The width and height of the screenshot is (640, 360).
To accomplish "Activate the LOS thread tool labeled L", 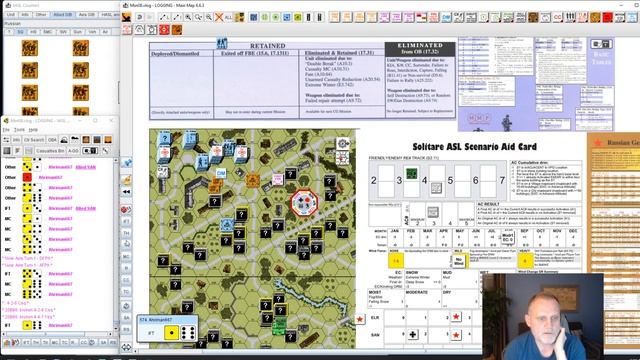I will [x=165, y=17].
